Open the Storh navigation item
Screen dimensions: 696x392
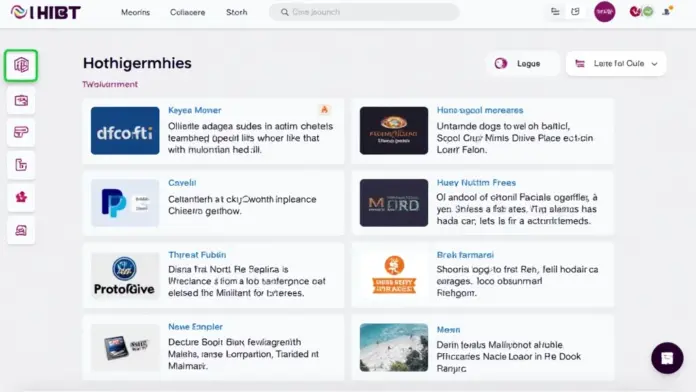tap(237, 12)
